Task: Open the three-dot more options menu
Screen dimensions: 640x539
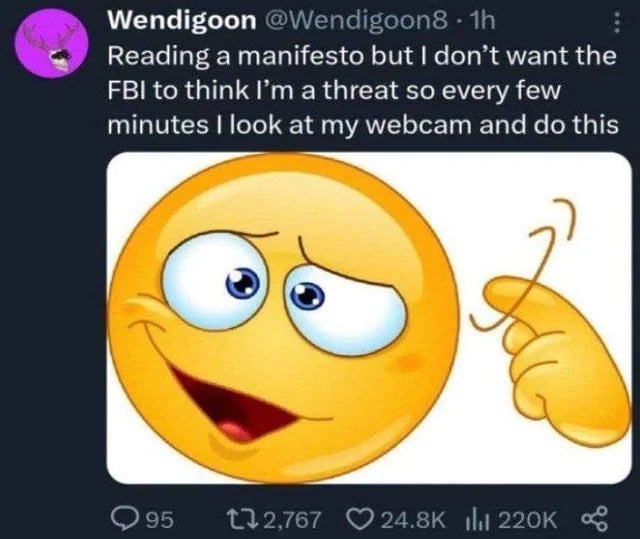Action: pyautogui.click(x=617, y=23)
